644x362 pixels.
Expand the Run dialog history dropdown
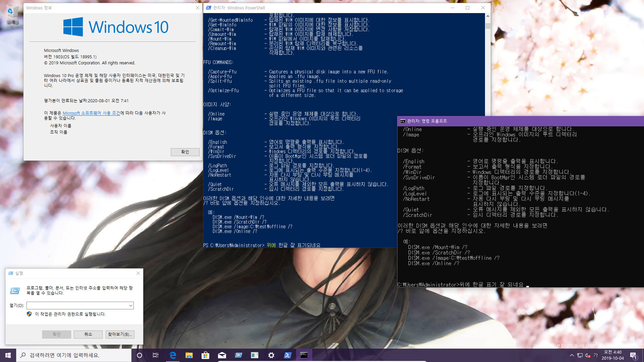pos(130,305)
